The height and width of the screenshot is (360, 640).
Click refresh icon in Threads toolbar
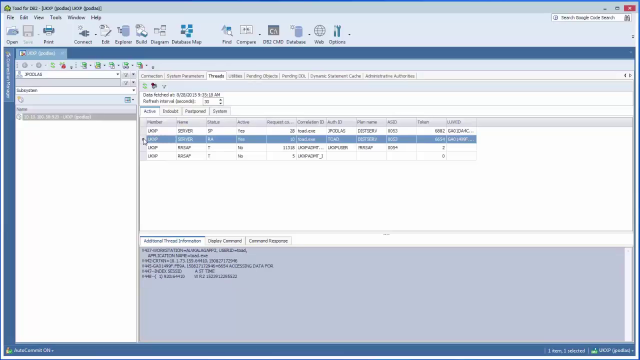tap(145, 86)
